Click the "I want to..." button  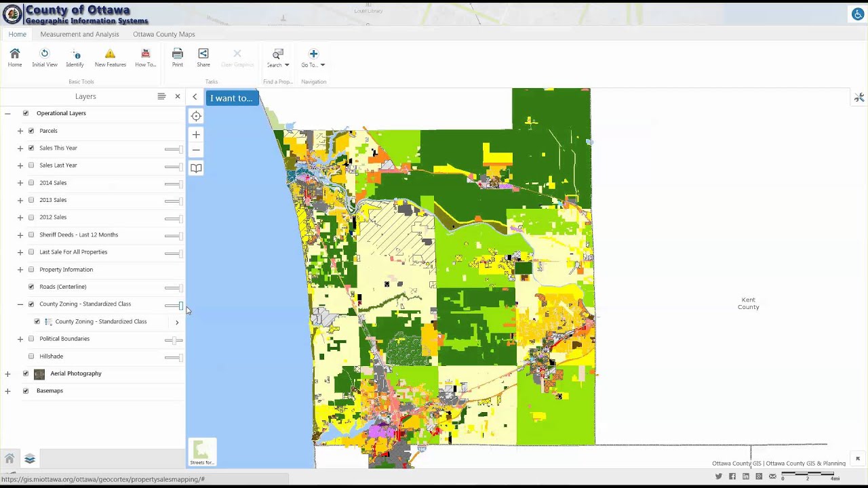click(232, 98)
